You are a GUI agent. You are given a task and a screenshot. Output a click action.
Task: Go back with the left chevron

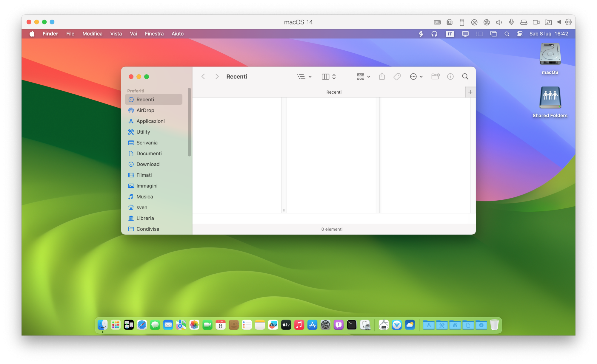203,77
